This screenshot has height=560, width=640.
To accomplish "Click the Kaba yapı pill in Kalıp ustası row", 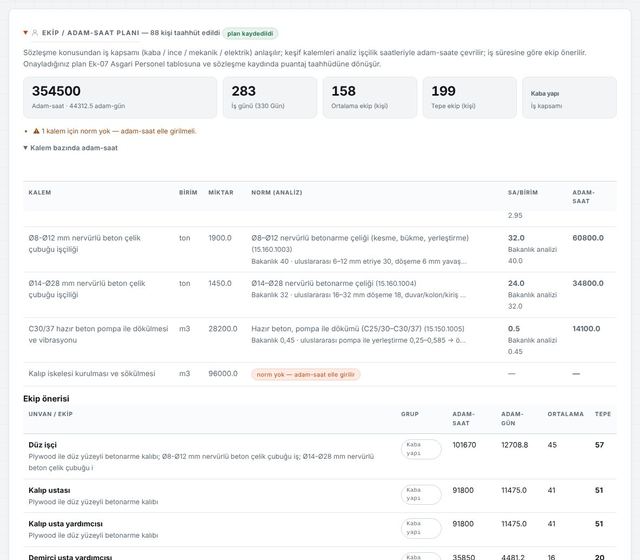I will [421, 494].
